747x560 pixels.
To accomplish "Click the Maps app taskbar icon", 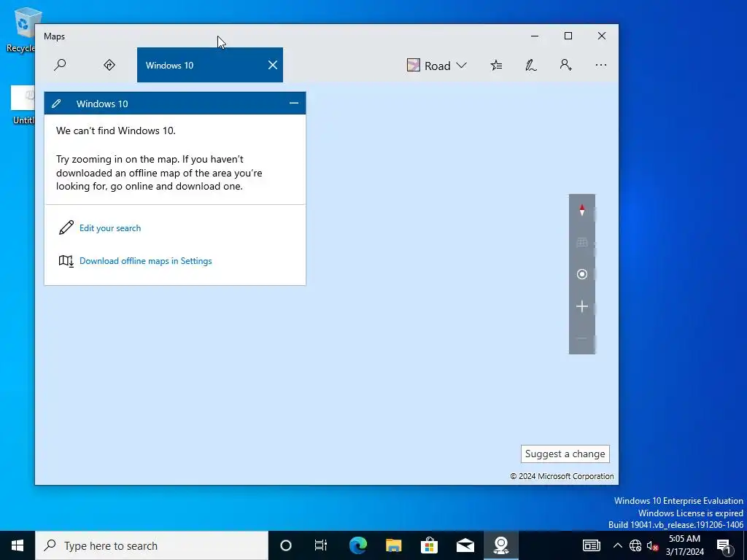I will (500, 545).
